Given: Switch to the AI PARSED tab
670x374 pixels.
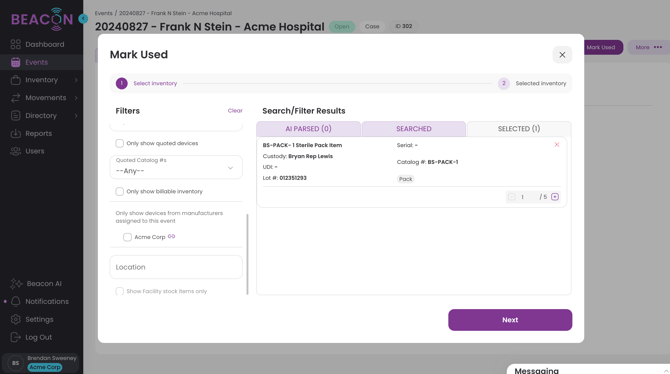Looking at the screenshot, I should click(x=309, y=129).
